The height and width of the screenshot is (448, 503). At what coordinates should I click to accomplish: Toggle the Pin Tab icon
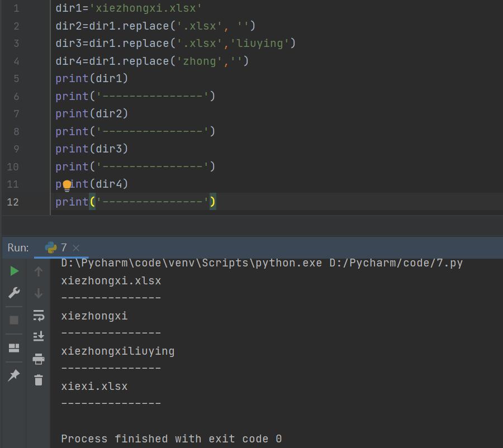(x=14, y=375)
